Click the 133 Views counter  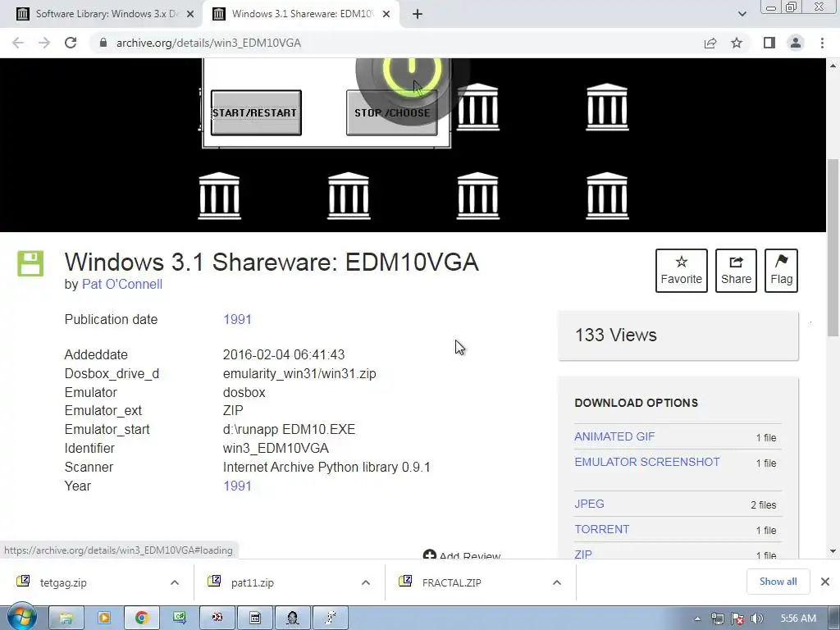coord(615,335)
